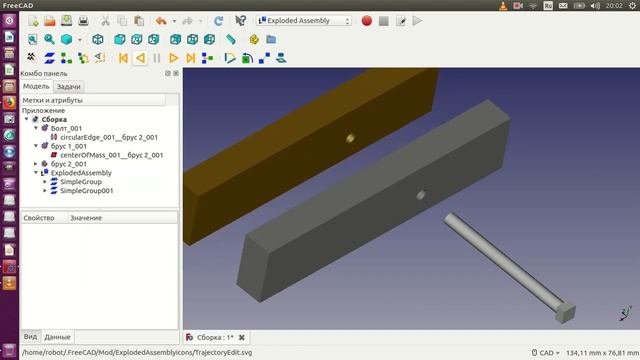The width and height of the screenshot is (640, 360).
Task: Set the bottom view cube
Action: tap(193, 40)
